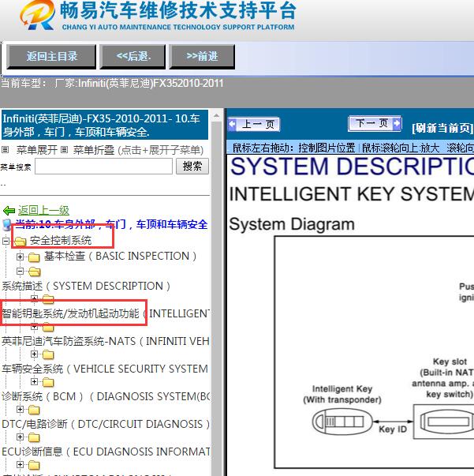Focus the 菜单搜索 input field
Image resolution: width=474 pixels, height=476 pixels.
pyautogui.click(x=104, y=166)
